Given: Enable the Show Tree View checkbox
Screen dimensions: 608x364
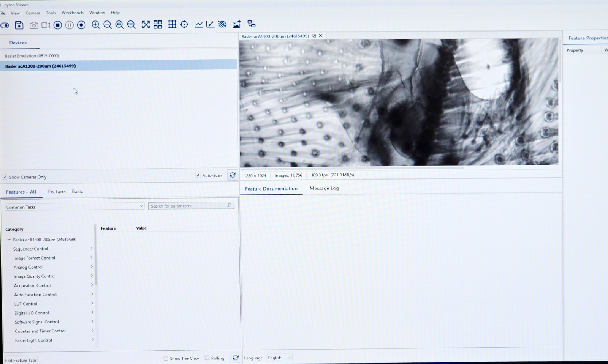Looking at the screenshot, I should [166, 358].
